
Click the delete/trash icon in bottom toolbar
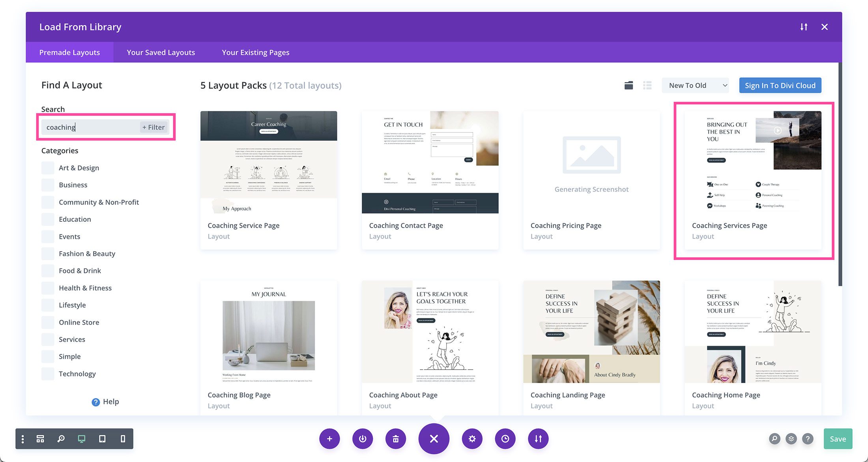(x=397, y=438)
